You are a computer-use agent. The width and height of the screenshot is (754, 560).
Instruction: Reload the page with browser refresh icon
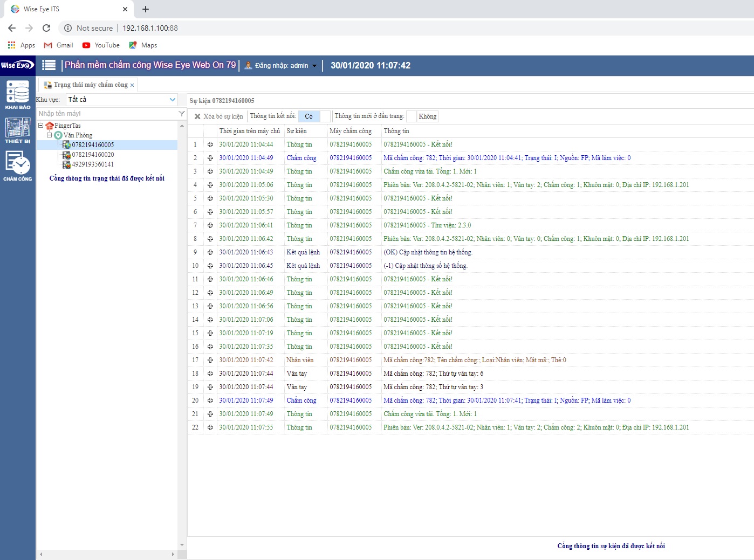[x=46, y=28]
